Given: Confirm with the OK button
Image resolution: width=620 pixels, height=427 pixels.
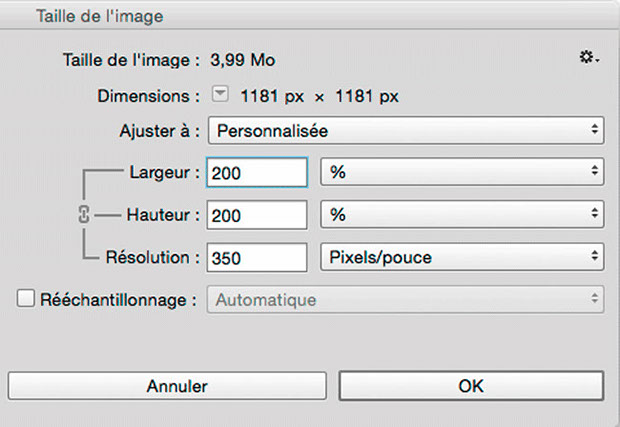Looking at the screenshot, I should pyautogui.click(x=471, y=386).
